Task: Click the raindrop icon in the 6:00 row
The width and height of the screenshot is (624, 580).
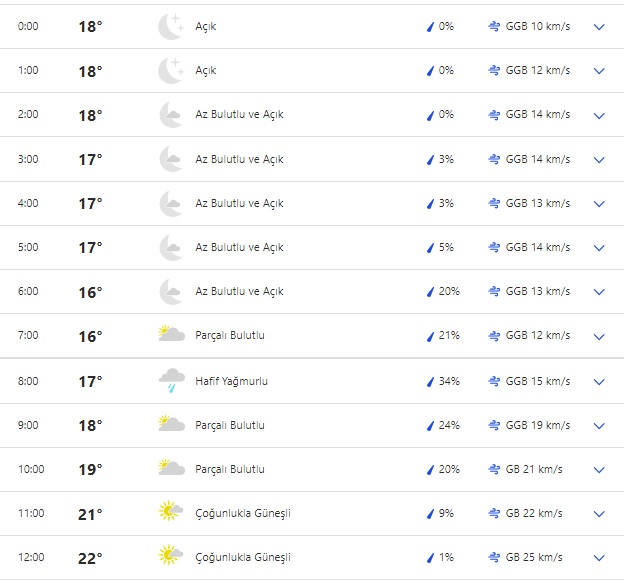Action: coord(430,291)
